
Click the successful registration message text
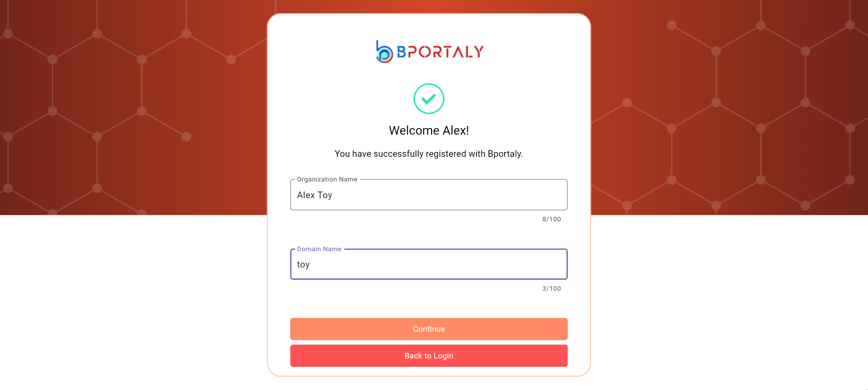(x=429, y=154)
